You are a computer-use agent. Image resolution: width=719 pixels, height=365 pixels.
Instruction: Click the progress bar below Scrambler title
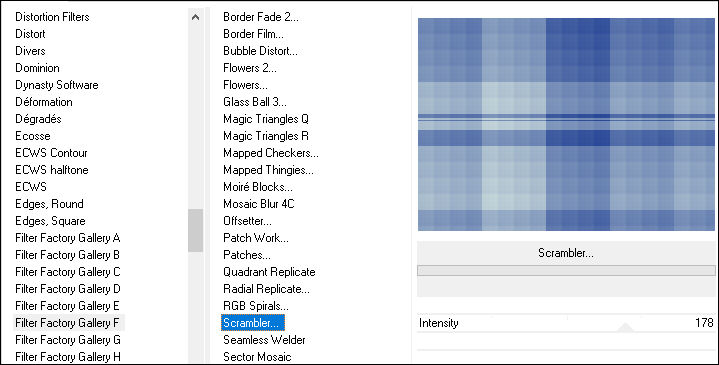tap(566, 271)
